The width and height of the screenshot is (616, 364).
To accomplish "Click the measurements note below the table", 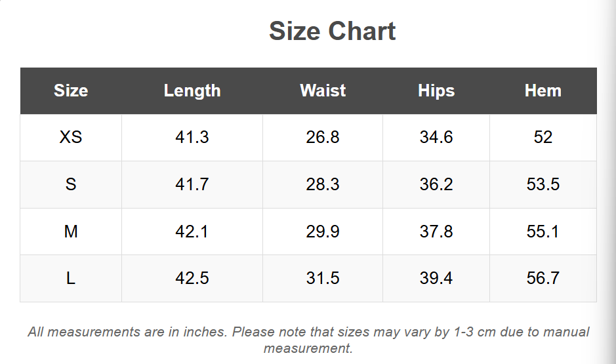I will pyautogui.click(x=308, y=340).
